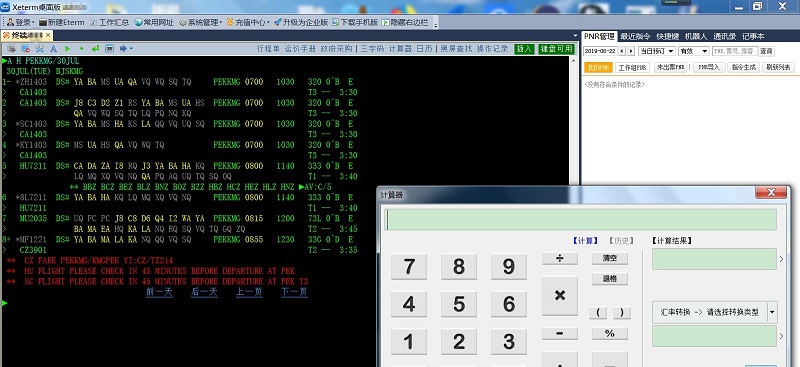Open the 有效 status dropdown
Image resolution: width=800 pixels, height=367 pixels.
(x=694, y=51)
